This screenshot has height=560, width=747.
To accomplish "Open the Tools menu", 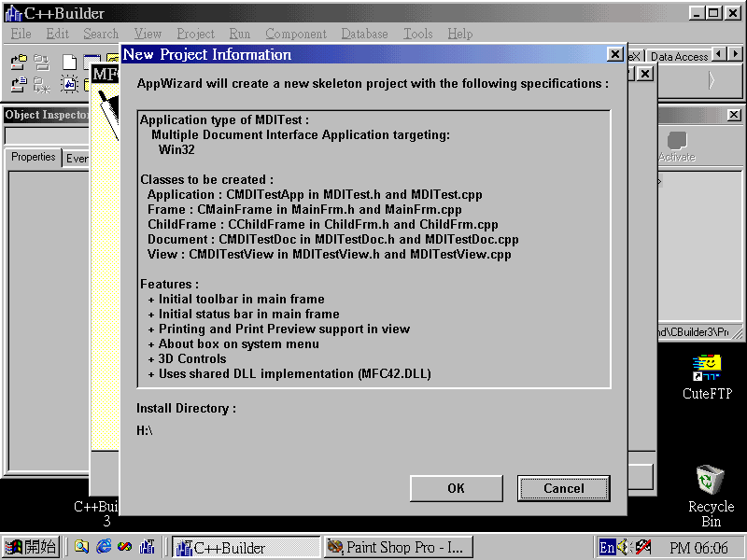I will click(x=418, y=34).
